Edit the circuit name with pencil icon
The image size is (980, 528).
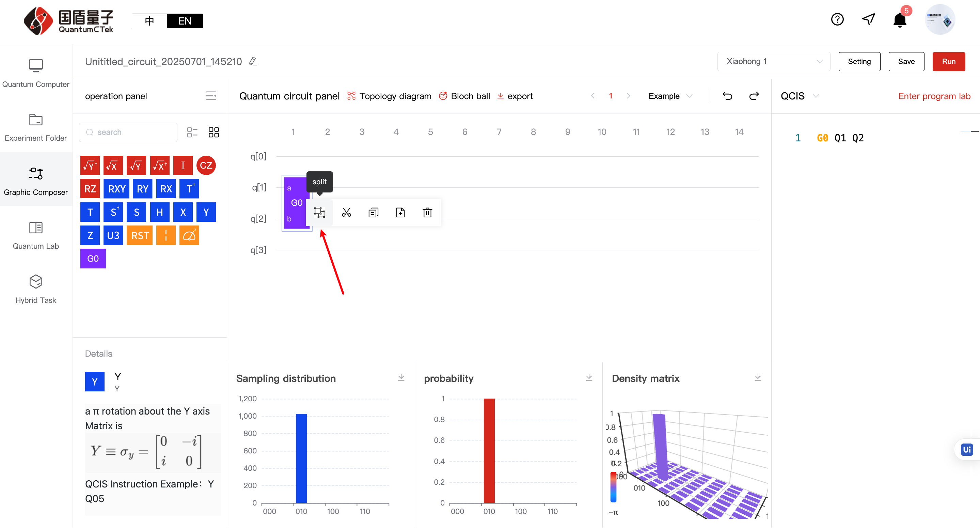click(253, 61)
